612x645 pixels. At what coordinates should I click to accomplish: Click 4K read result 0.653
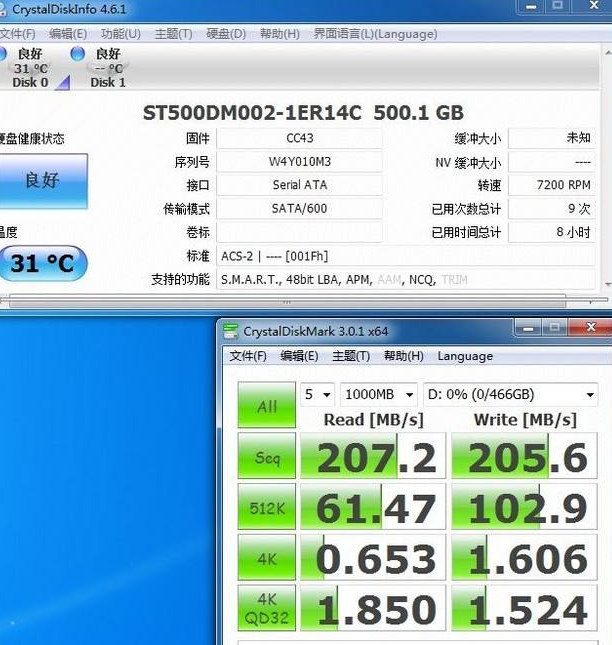tap(373, 557)
